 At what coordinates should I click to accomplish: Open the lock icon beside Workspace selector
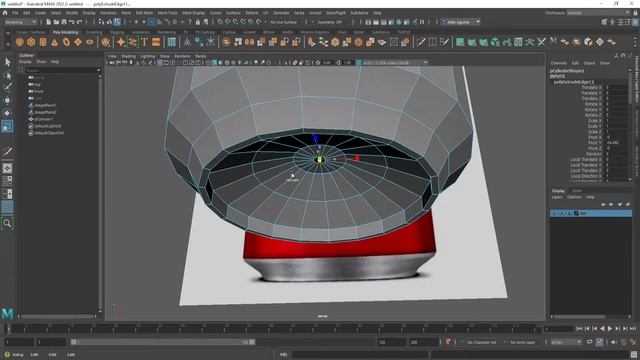tap(635, 13)
